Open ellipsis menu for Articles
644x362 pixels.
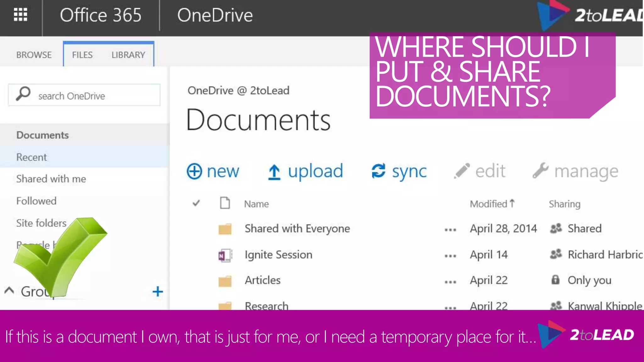point(450,282)
